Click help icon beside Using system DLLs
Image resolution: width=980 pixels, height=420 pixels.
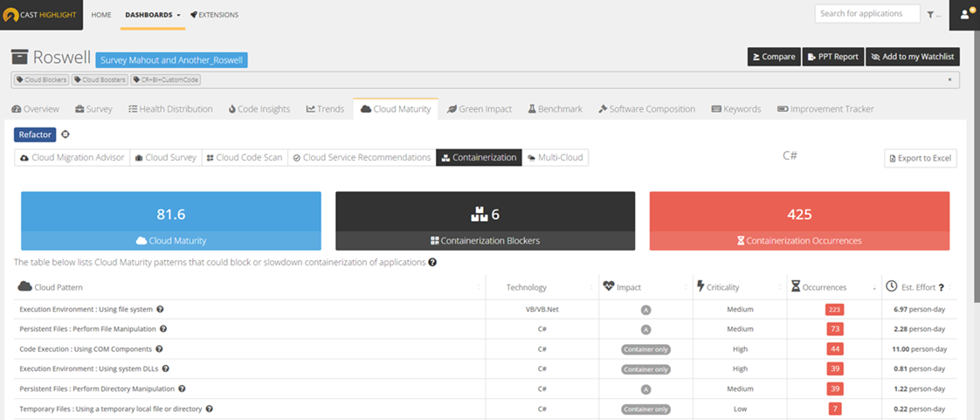tap(165, 368)
